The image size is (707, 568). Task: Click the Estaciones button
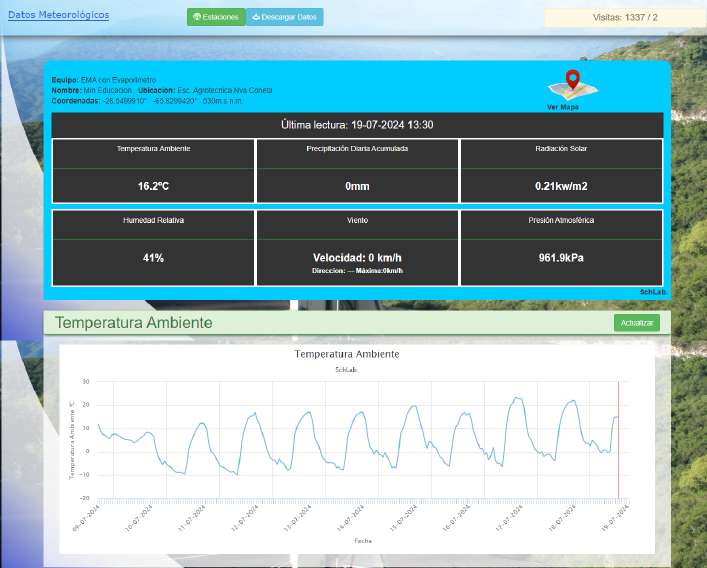[x=216, y=17]
